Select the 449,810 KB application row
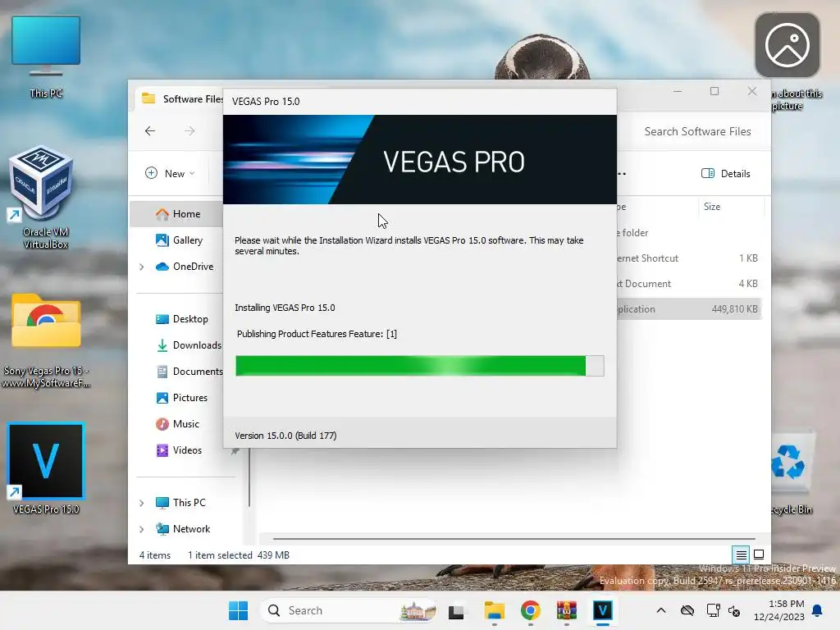This screenshot has height=630, width=840. point(689,309)
